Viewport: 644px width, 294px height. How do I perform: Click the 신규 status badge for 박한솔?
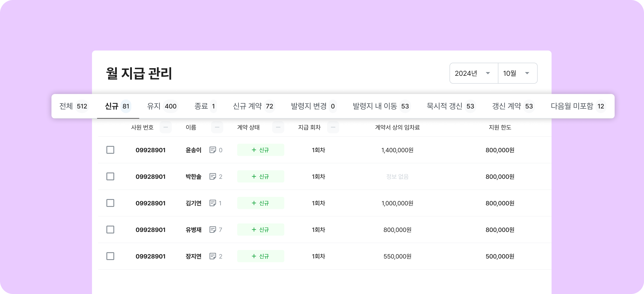261,177
